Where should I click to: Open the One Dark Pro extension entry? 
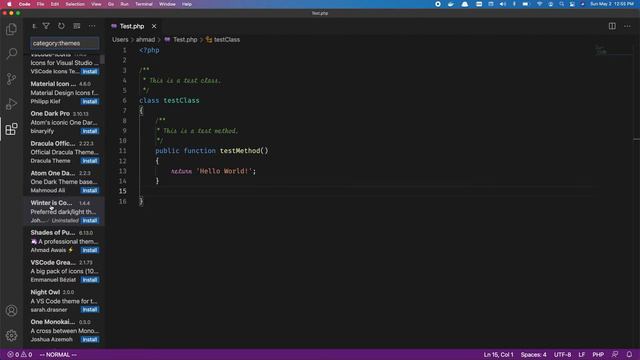(x=64, y=122)
